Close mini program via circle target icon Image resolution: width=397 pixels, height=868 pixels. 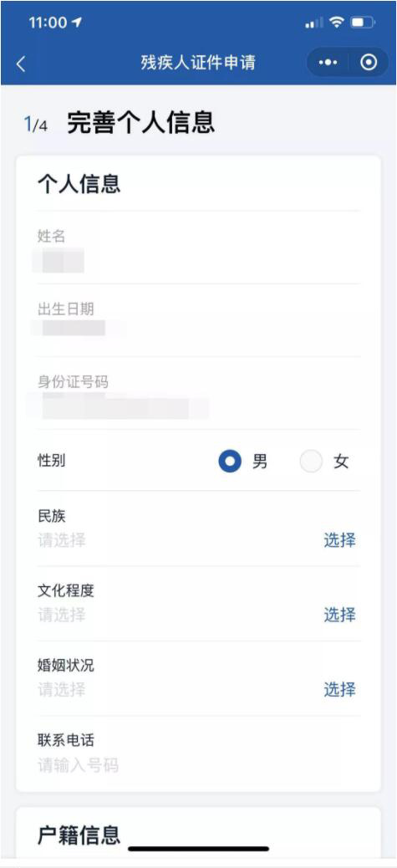click(369, 63)
